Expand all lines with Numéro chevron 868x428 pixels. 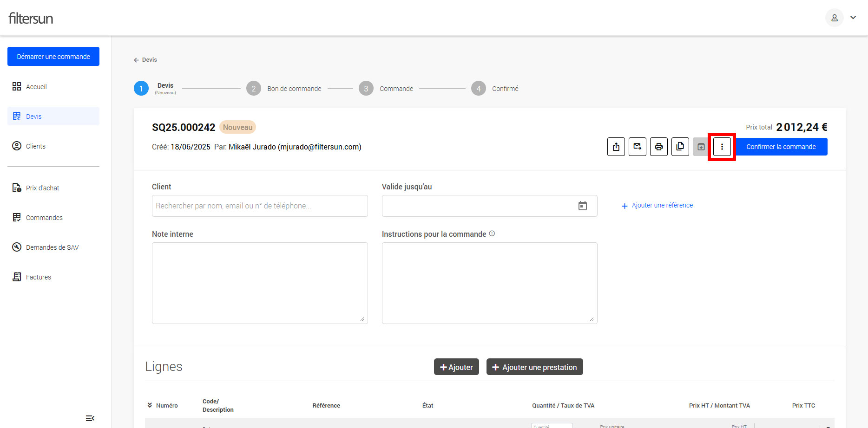coord(150,405)
